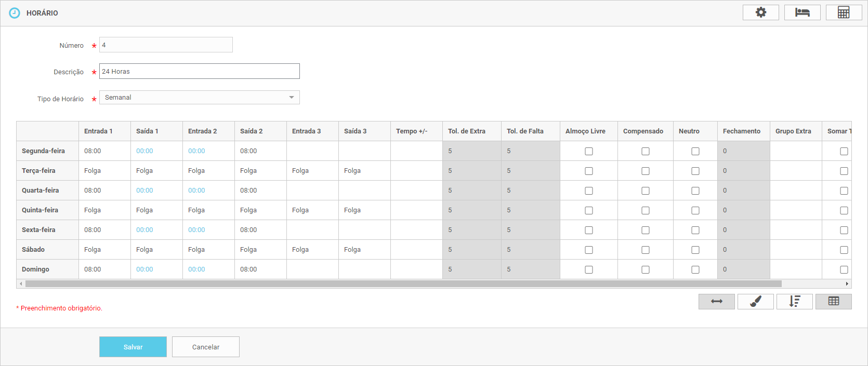The image size is (868, 366).
Task: Click the table grid icon button
Action: (x=833, y=302)
